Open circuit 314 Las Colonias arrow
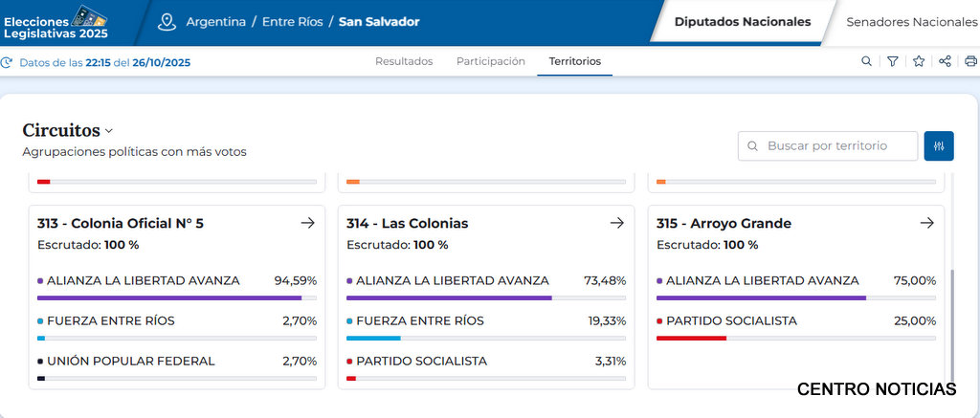The width and height of the screenshot is (980, 418). (x=617, y=223)
